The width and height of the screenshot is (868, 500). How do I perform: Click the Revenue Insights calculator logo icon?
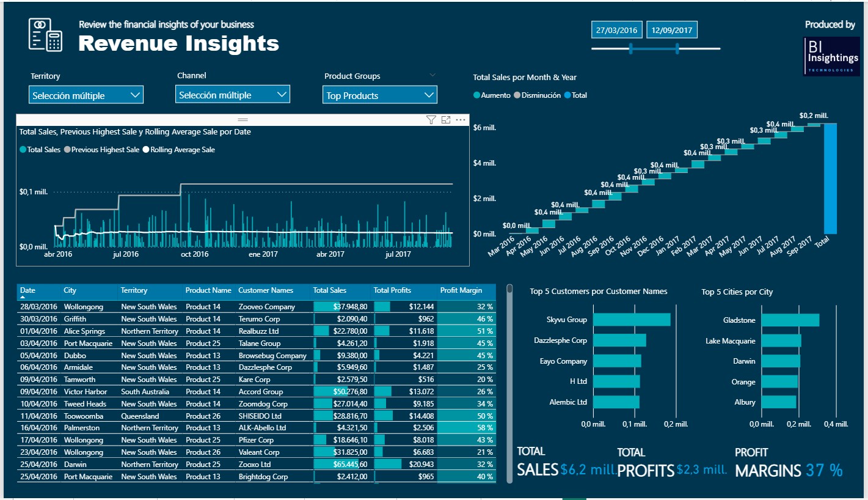pos(45,35)
